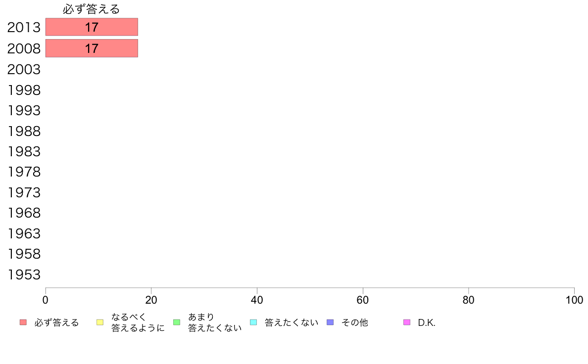
Task: Click the 40 tick on x-axis
Action: click(257, 300)
